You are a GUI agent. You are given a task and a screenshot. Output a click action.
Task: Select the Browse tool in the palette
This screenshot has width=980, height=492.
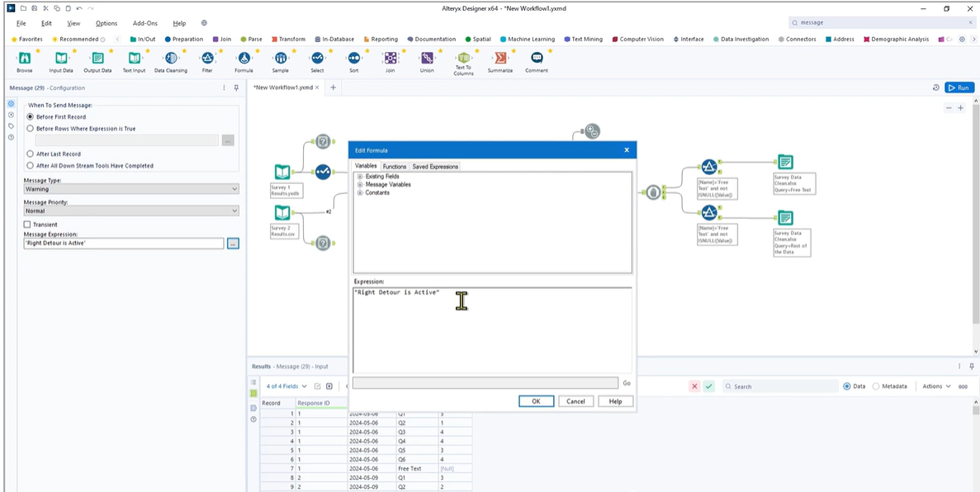coord(25,58)
